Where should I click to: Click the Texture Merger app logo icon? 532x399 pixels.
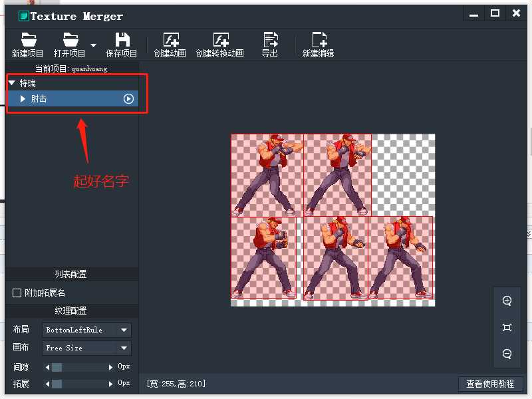click(23, 16)
